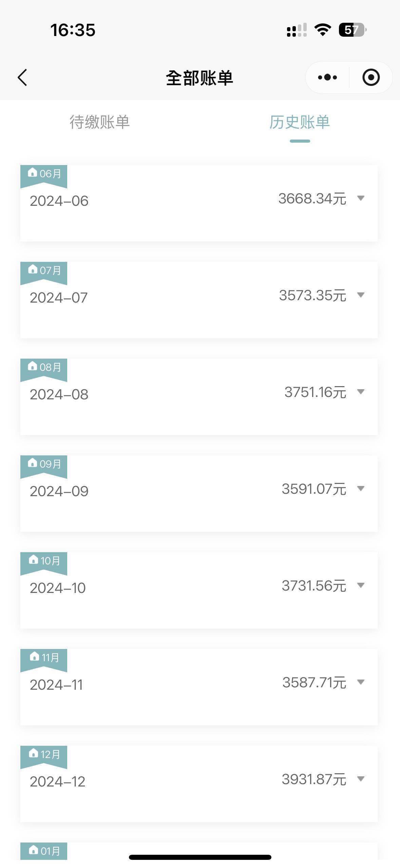This screenshot has width=400, height=868.
Task: Tap the house icon on the 08月 tag
Action: pos(32,366)
